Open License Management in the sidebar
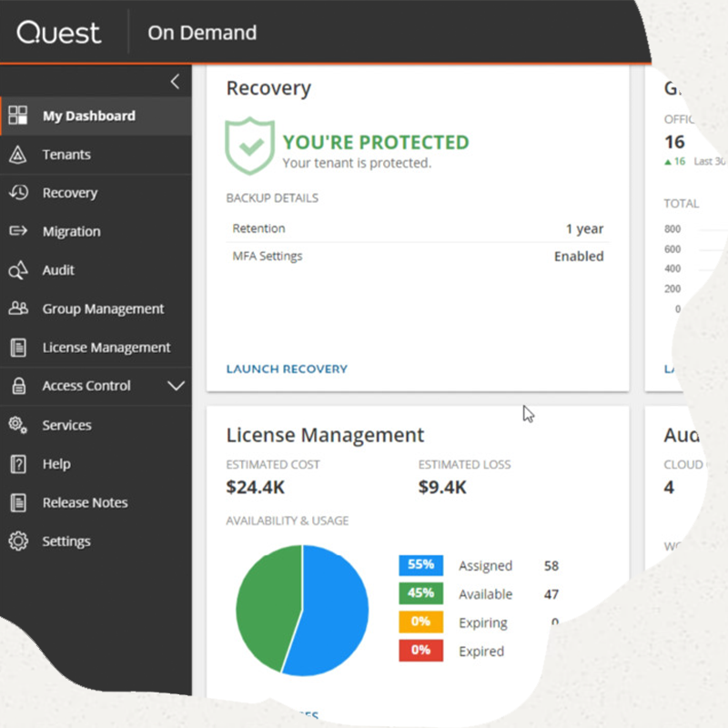 click(96, 348)
